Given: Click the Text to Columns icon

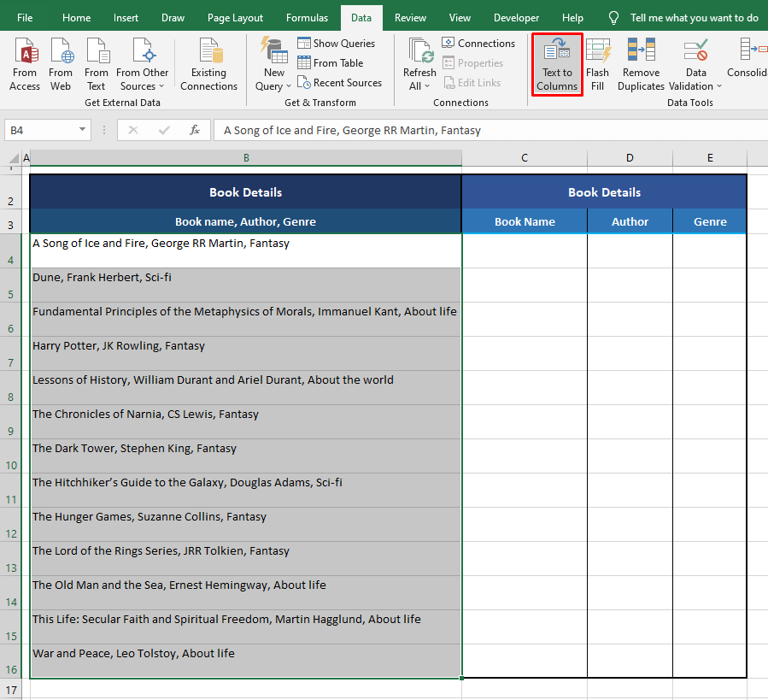Looking at the screenshot, I should click(556, 64).
